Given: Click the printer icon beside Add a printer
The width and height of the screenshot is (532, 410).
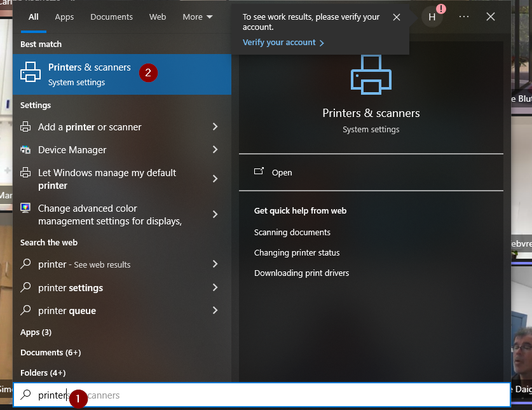Looking at the screenshot, I should pyautogui.click(x=25, y=126).
